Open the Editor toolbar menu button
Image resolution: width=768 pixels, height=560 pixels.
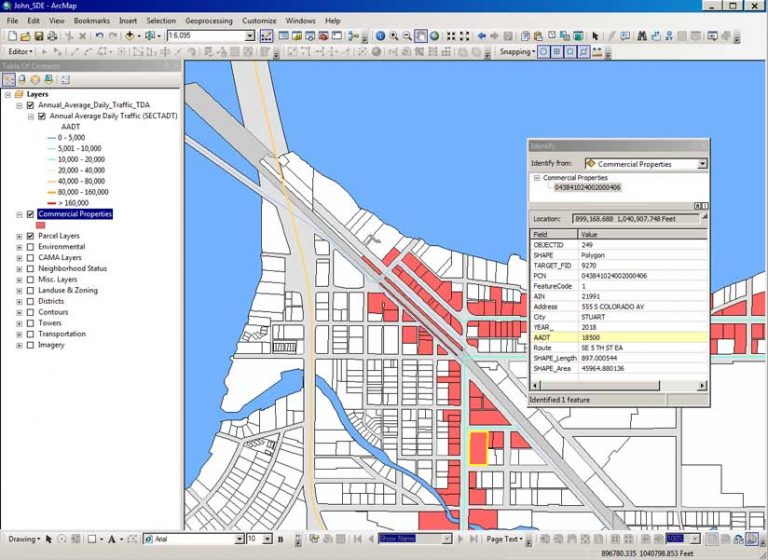20,51
